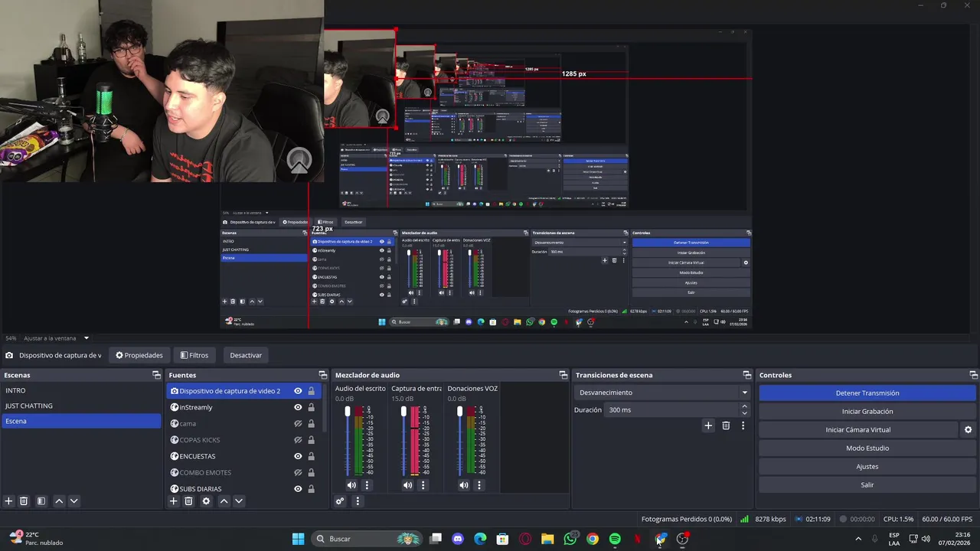Image resolution: width=980 pixels, height=551 pixels.
Task: Undock the Transiciones de escena panel
Action: tap(747, 375)
